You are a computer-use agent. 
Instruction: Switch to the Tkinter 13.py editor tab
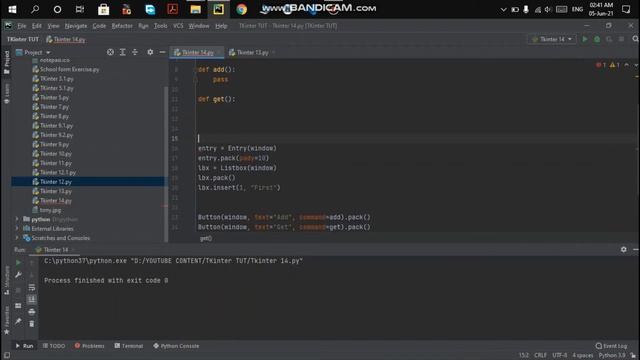tap(252, 52)
